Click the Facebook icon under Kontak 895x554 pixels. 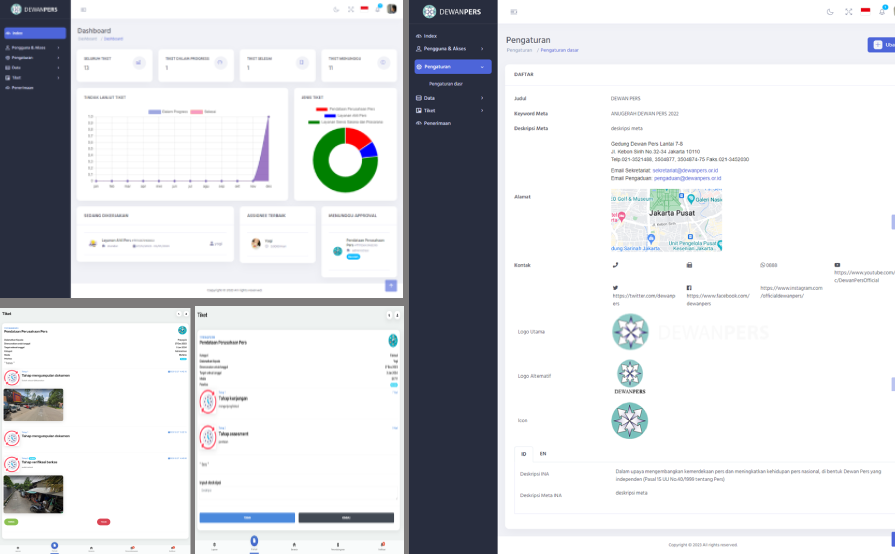click(689, 288)
